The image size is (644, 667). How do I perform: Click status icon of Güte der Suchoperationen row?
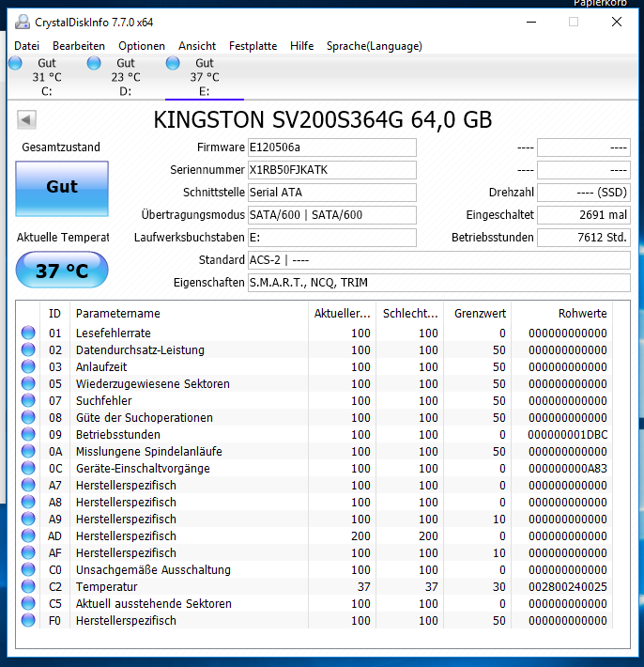[28, 417]
